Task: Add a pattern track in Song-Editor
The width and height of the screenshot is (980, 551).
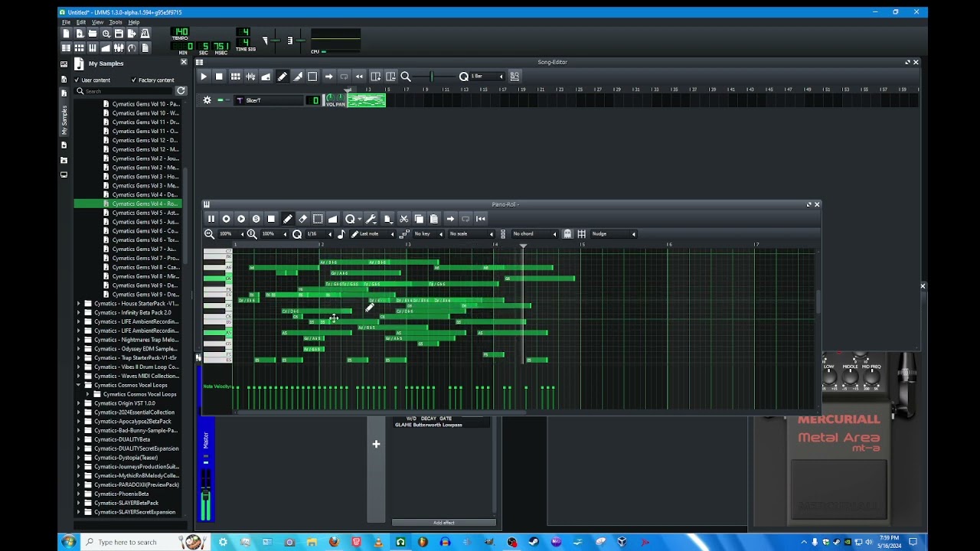Action: 235,77
